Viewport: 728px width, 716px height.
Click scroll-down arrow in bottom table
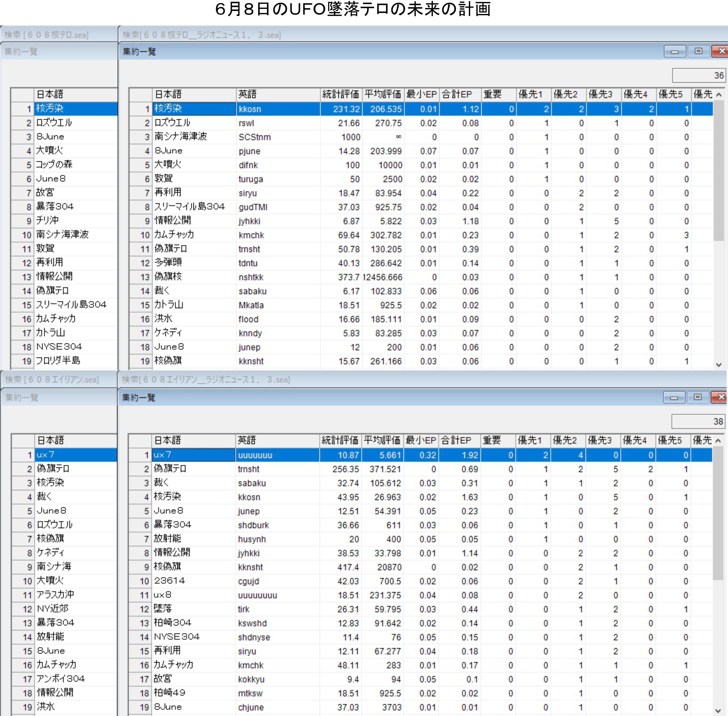[718, 710]
